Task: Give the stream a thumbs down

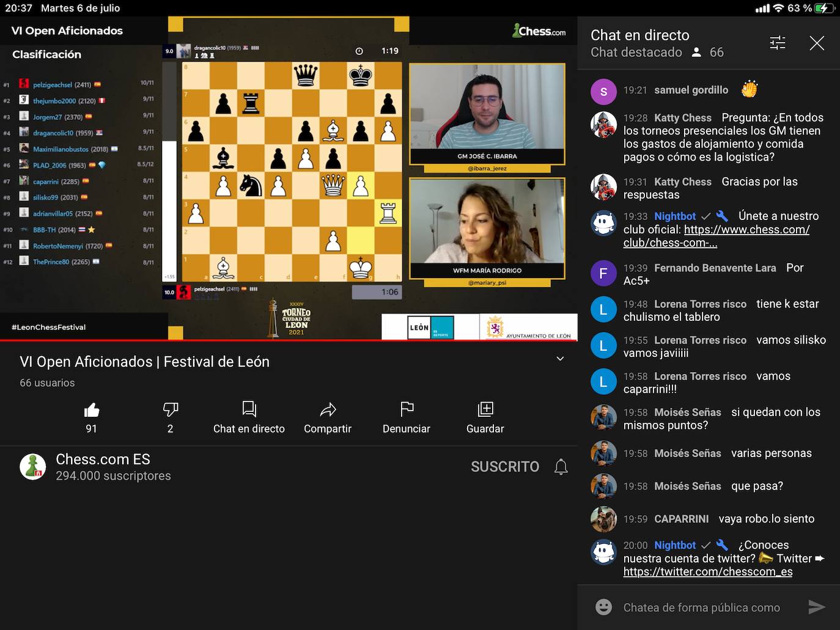Action: point(170,409)
